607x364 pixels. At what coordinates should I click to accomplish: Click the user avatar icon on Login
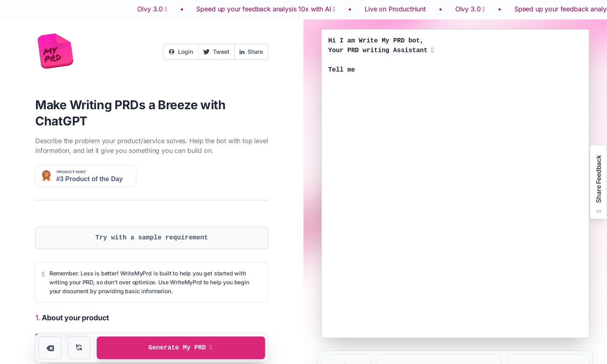click(172, 52)
